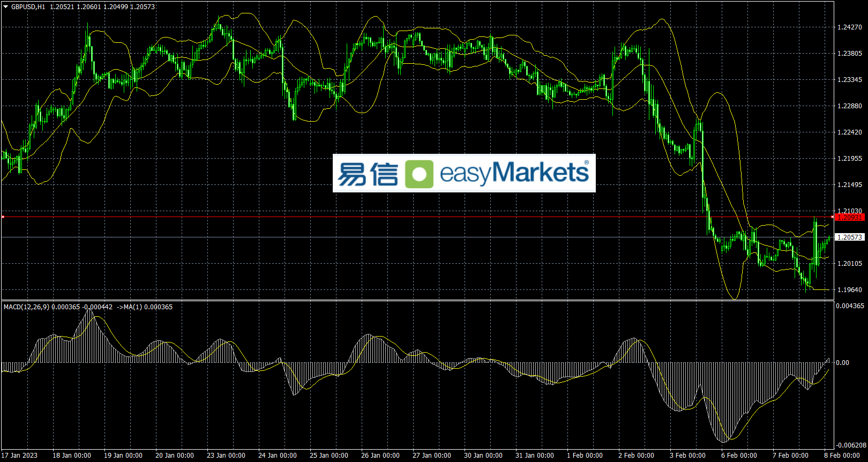Click the current price label 1.20573

coord(850,237)
